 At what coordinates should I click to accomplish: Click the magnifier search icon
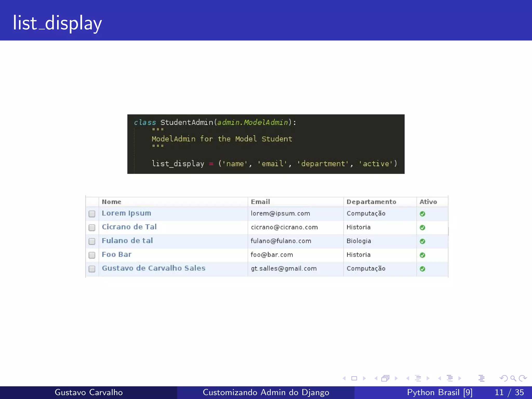(x=513, y=378)
